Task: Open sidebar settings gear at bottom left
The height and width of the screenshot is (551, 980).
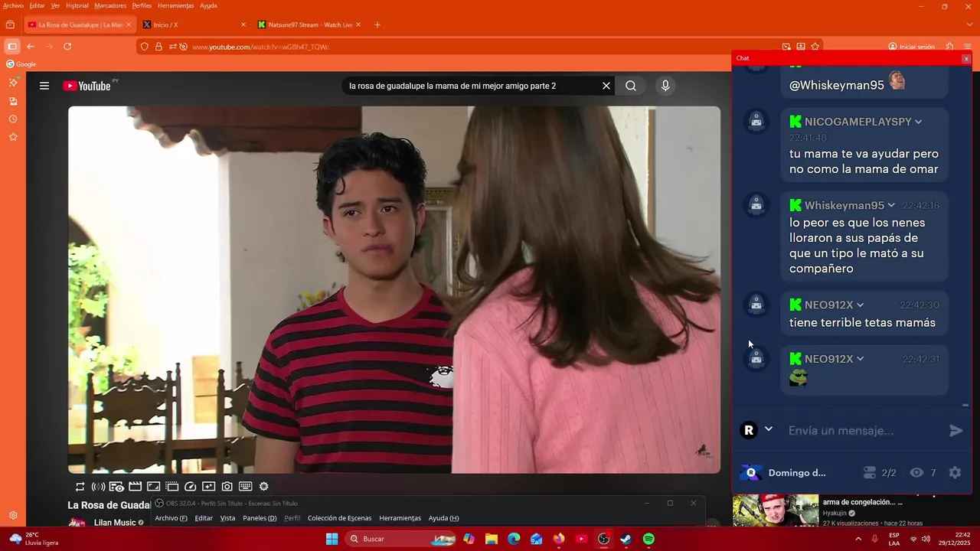Action: pos(13,516)
